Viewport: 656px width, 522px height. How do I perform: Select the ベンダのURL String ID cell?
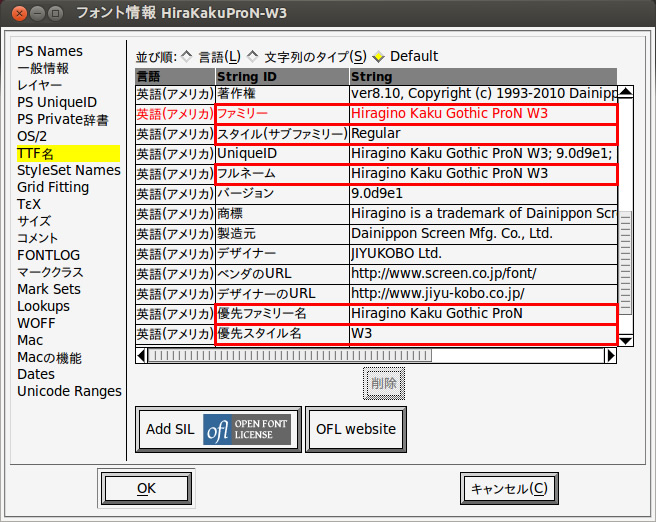tap(282, 274)
